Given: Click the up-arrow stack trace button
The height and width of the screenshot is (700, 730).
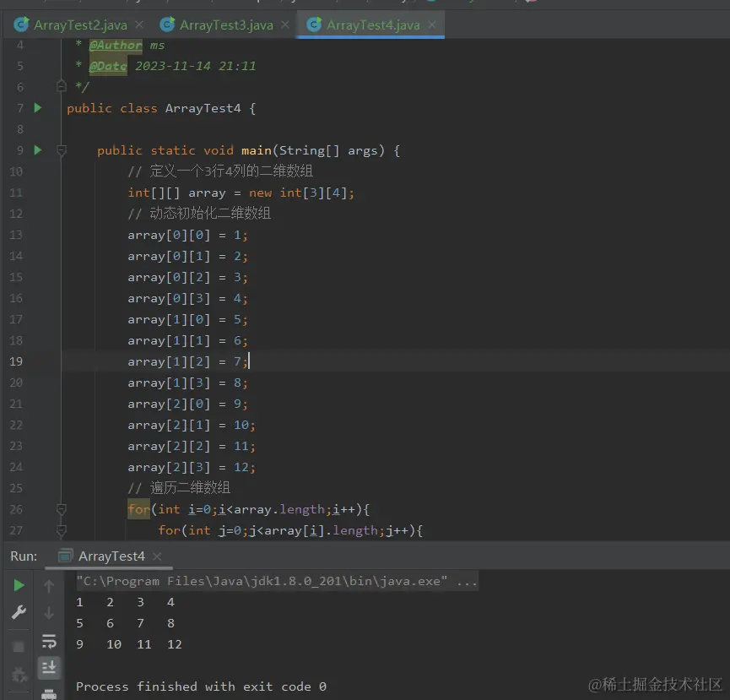Looking at the screenshot, I should click(49, 586).
